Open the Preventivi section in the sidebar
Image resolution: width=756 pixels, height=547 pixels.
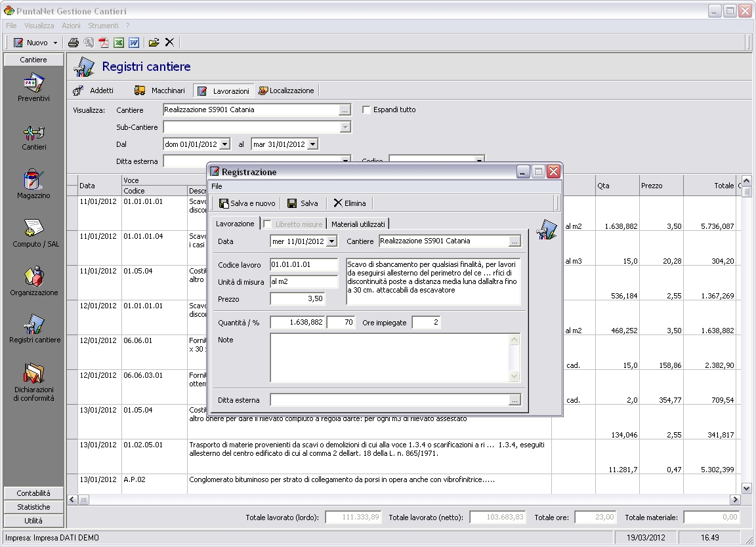[x=33, y=89]
